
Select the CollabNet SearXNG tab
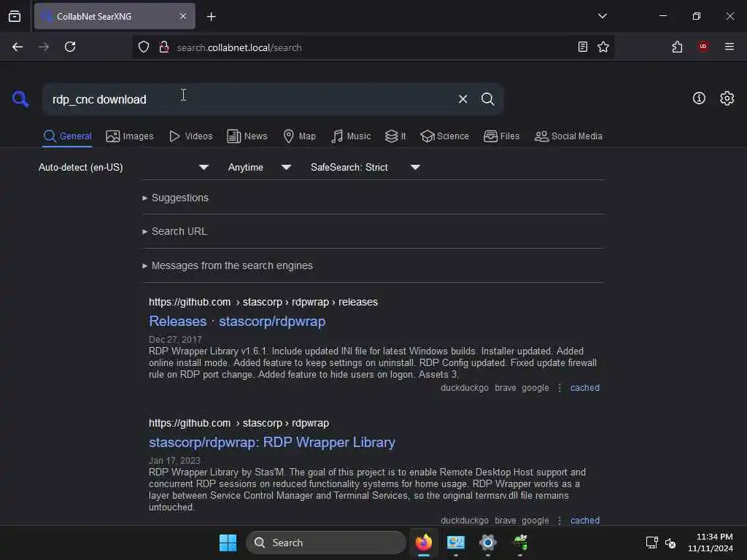(115, 16)
